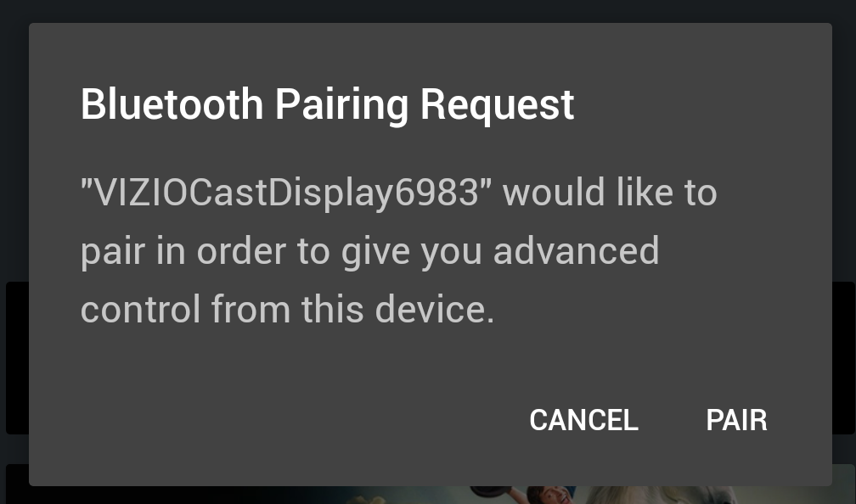Tap the black panel edge left of dialog
The image size is (856, 504).
pos(17,358)
